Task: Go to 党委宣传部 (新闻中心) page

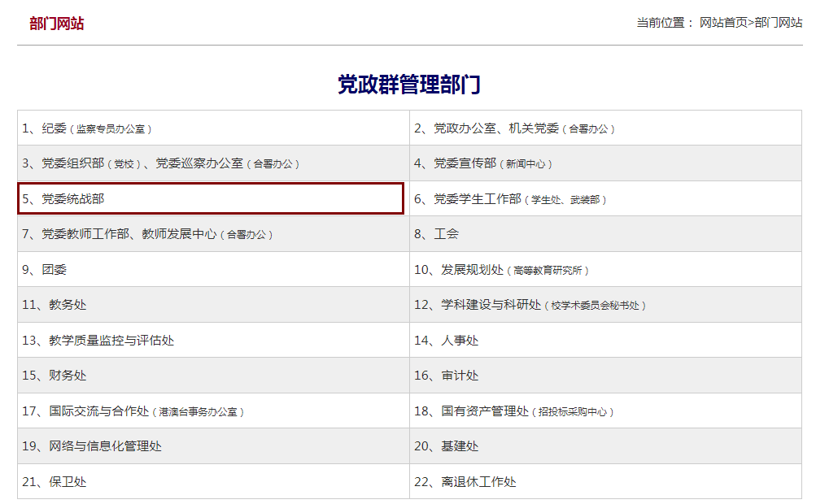Action: pyautogui.click(x=465, y=163)
